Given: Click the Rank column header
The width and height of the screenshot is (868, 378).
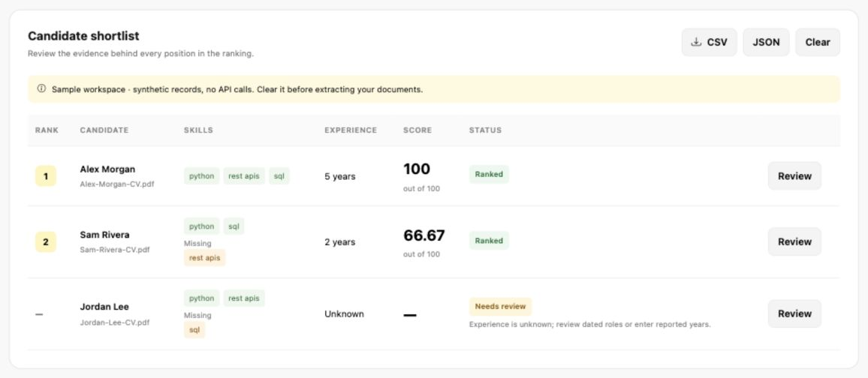Looking at the screenshot, I should [x=47, y=130].
